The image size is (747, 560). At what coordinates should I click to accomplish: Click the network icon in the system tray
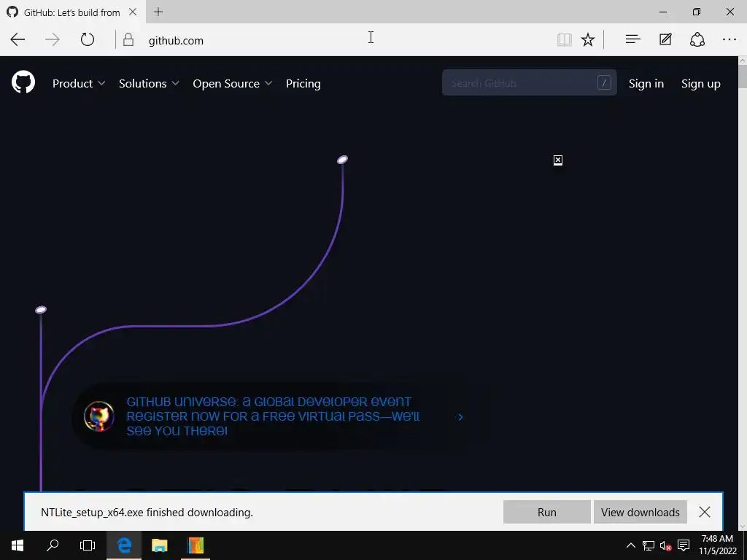pos(649,545)
